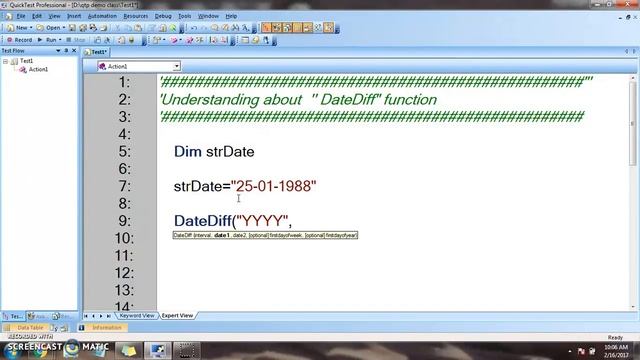This screenshot has width=640, height=360.
Task: Switch to the Expert View tab
Action: coord(177,316)
